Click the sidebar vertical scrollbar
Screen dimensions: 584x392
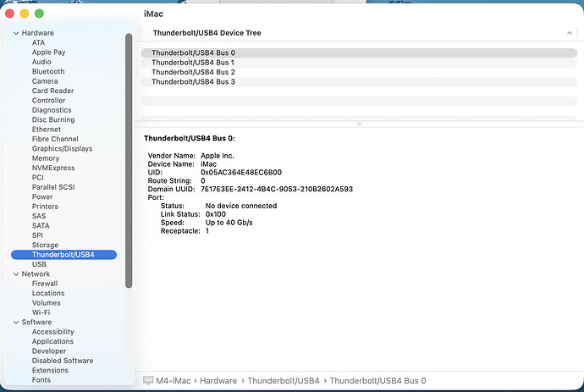point(129,161)
